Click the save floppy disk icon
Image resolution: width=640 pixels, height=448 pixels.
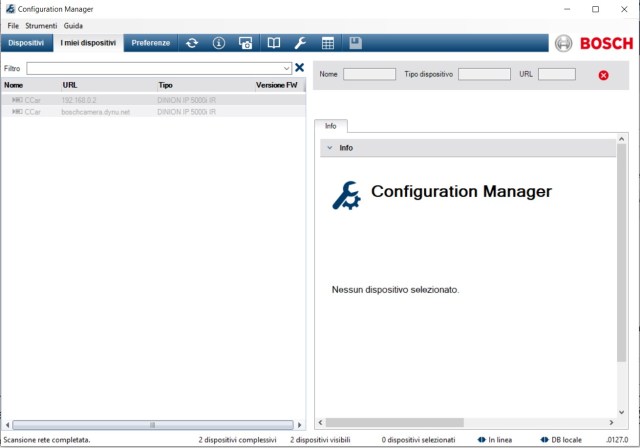coord(355,43)
